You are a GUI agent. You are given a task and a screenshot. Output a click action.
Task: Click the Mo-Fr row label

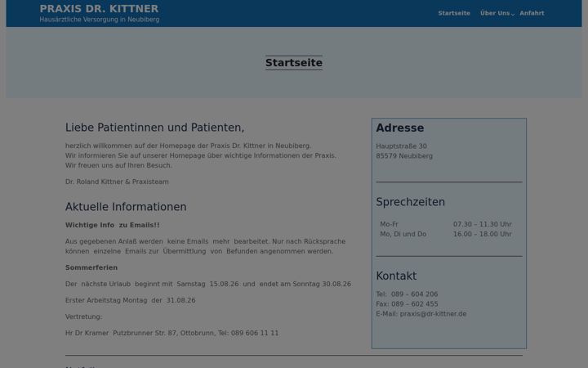(x=389, y=224)
